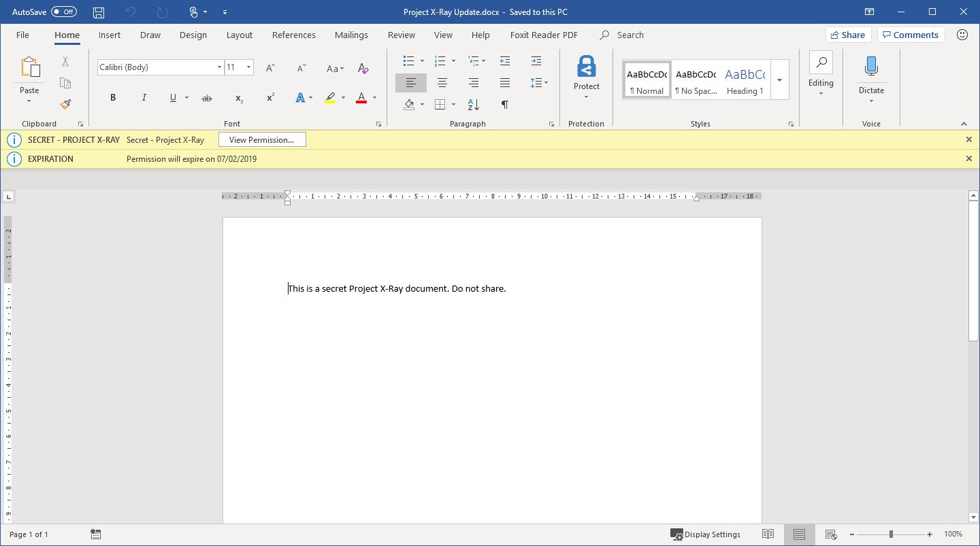This screenshot has width=980, height=546.
Task: Apply the Heading 1 style
Action: click(x=745, y=80)
